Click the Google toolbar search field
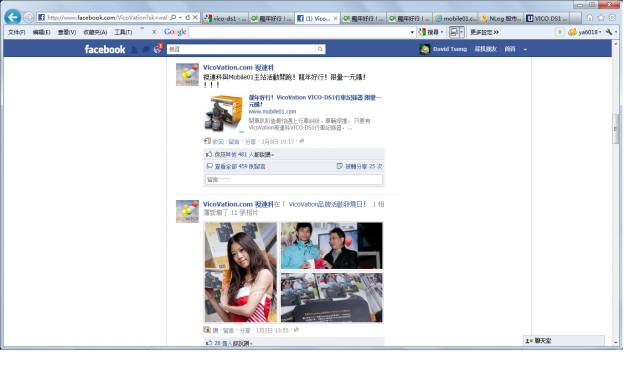The image size is (640, 372). pos(299,32)
